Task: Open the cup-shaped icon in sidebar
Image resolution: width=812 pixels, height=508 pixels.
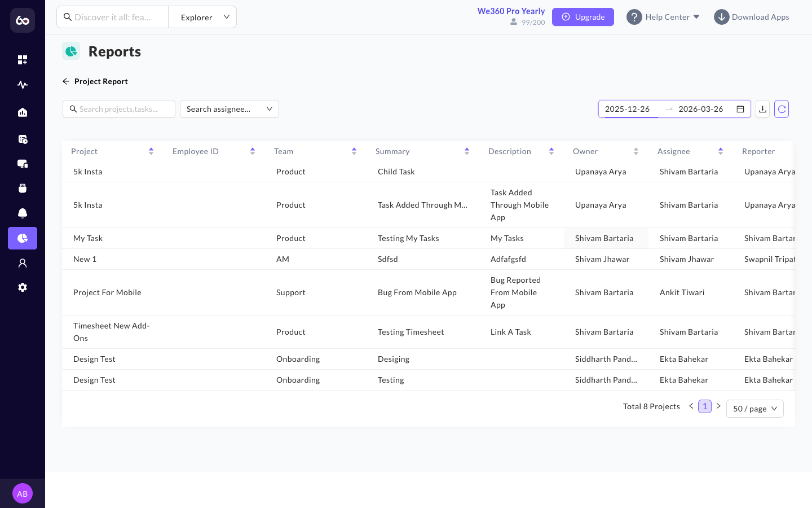Action: [23, 189]
